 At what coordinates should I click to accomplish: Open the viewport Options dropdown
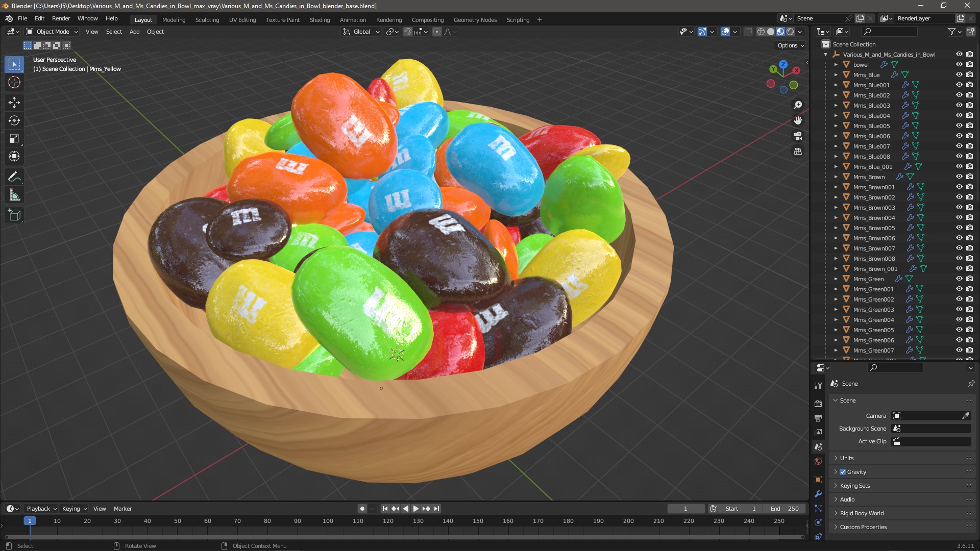point(791,45)
